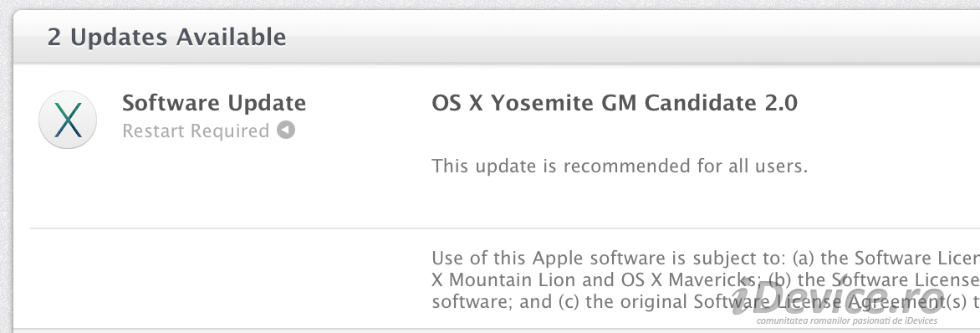Click the Restart Required status text

[x=196, y=131]
